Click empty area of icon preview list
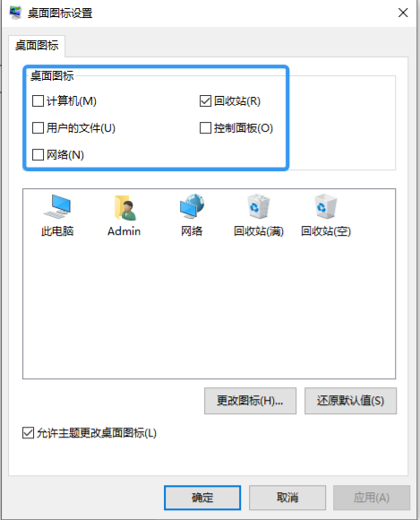The height and width of the screenshot is (520, 420). [x=209, y=308]
